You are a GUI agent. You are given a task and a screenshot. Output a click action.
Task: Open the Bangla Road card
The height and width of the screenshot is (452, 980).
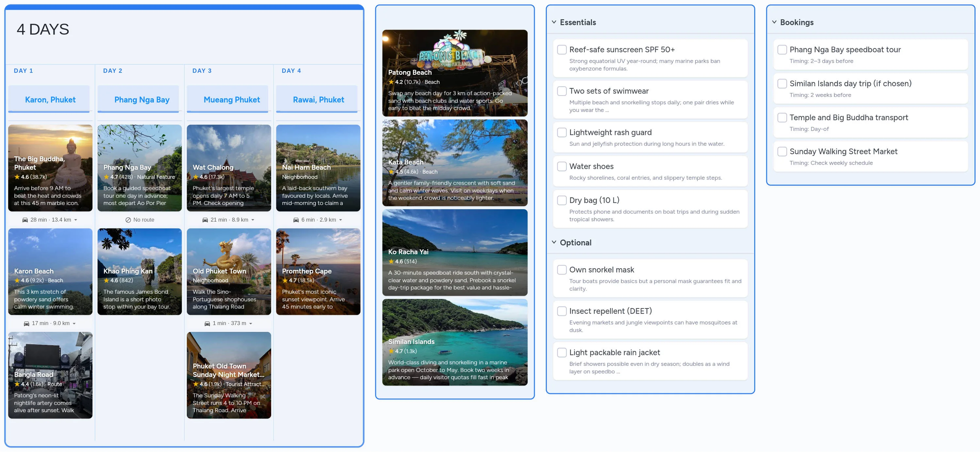50,376
